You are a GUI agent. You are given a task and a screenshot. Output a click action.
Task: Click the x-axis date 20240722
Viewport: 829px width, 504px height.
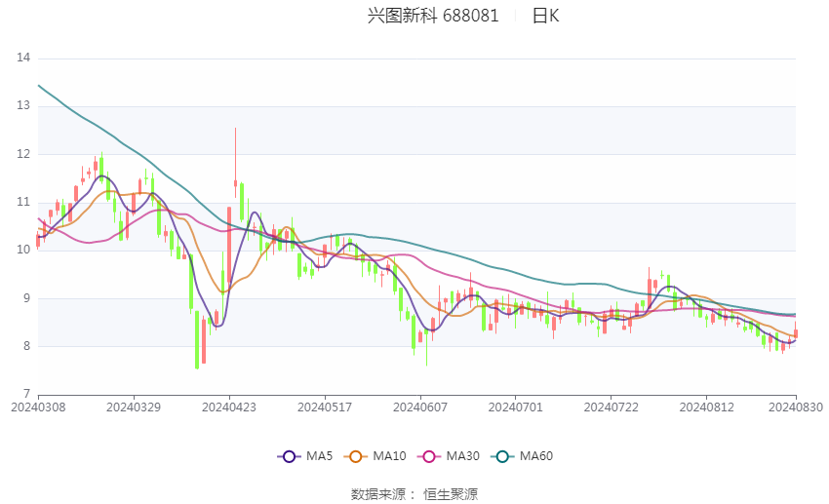pyautogui.click(x=612, y=407)
